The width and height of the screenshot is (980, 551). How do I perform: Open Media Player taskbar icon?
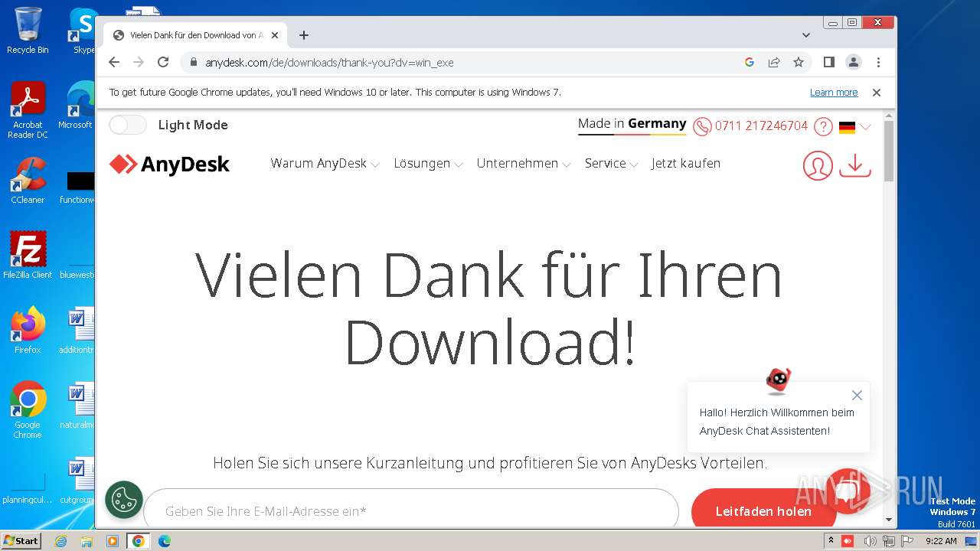click(113, 541)
